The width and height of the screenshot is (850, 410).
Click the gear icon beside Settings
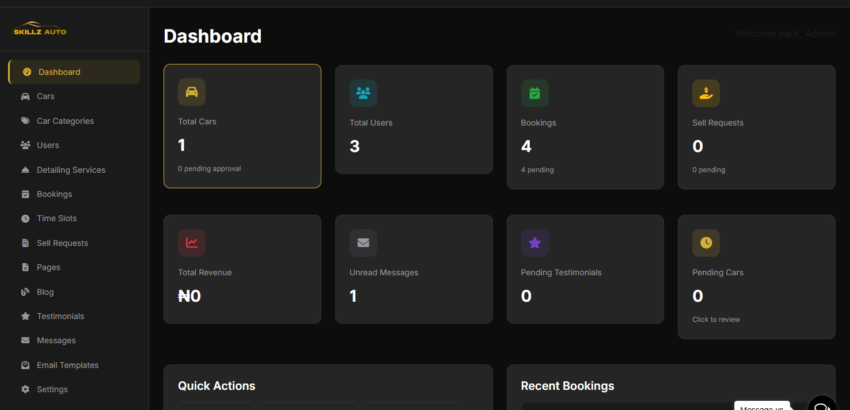tap(25, 389)
